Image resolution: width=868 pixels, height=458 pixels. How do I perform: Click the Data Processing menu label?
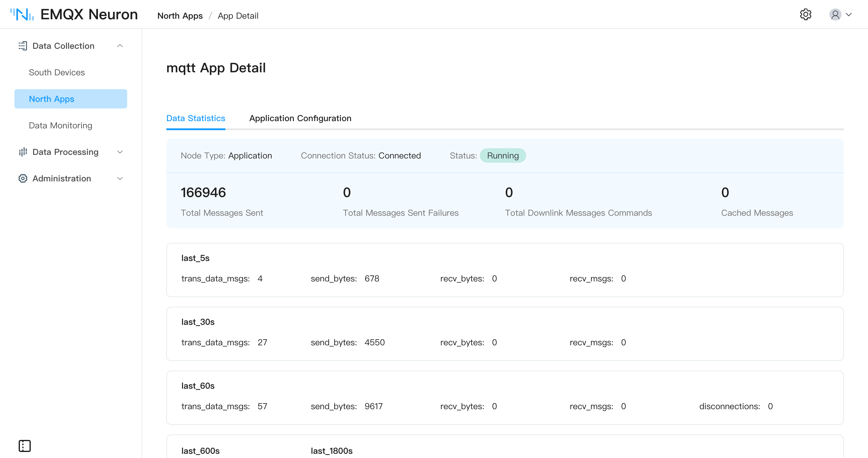[x=65, y=152]
